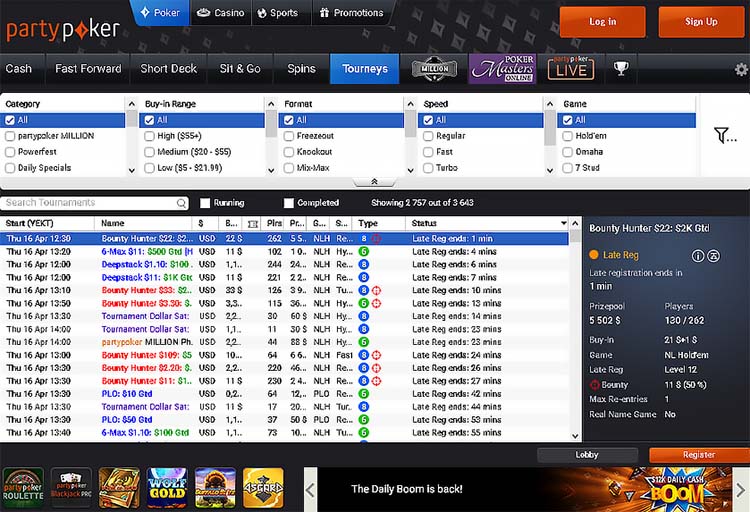The height and width of the screenshot is (512, 750).
Task: Open the settings gear icon
Action: click(x=741, y=69)
